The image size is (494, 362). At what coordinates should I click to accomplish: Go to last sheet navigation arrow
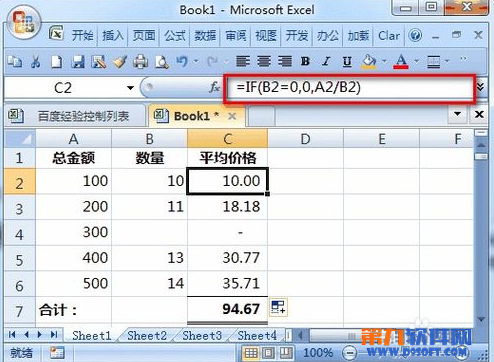click(54, 335)
